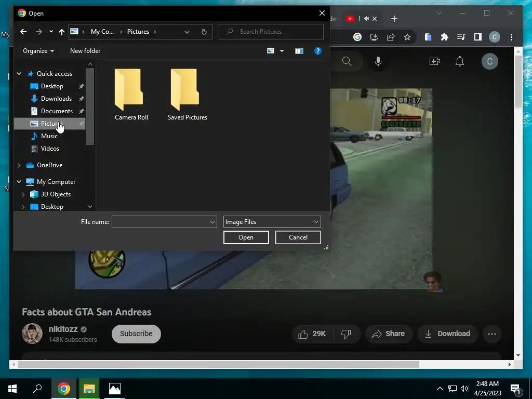Click My Co... in the address breadcrumb
Viewport: 532px width, 399px height.
pyautogui.click(x=102, y=32)
